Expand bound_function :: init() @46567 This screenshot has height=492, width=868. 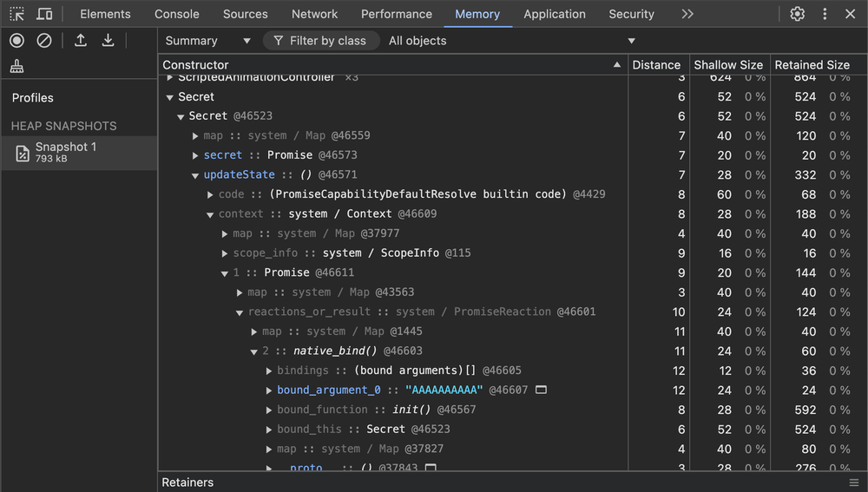tap(268, 410)
